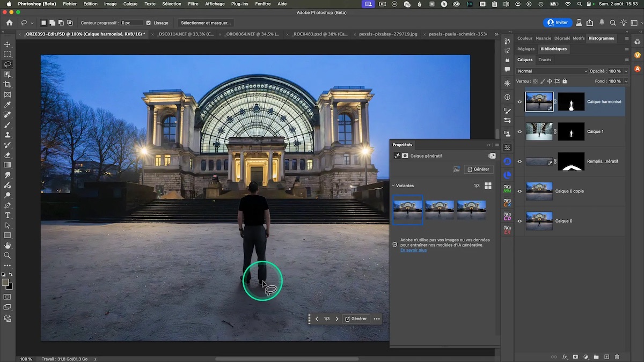Select the Gradient tool
Image resolution: width=644 pixels, height=362 pixels.
click(8, 165)
